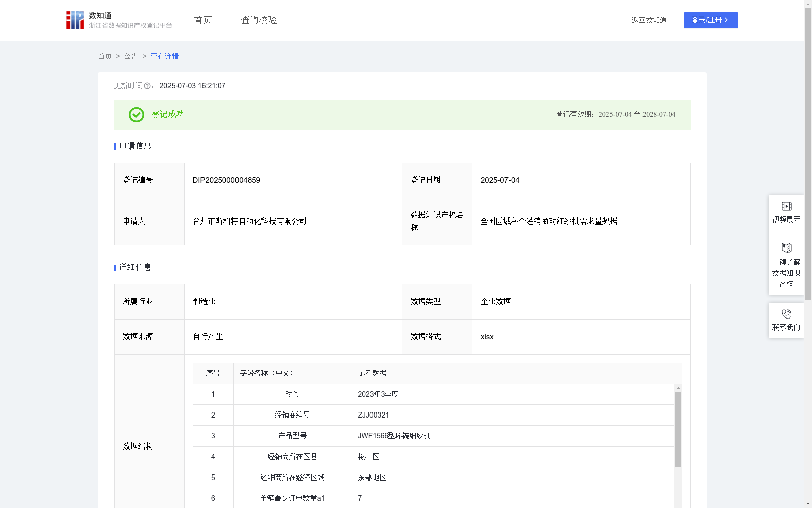Click the 登录/注册 button
This screenshot has height=508, width=812.
[x=710, y=20]
